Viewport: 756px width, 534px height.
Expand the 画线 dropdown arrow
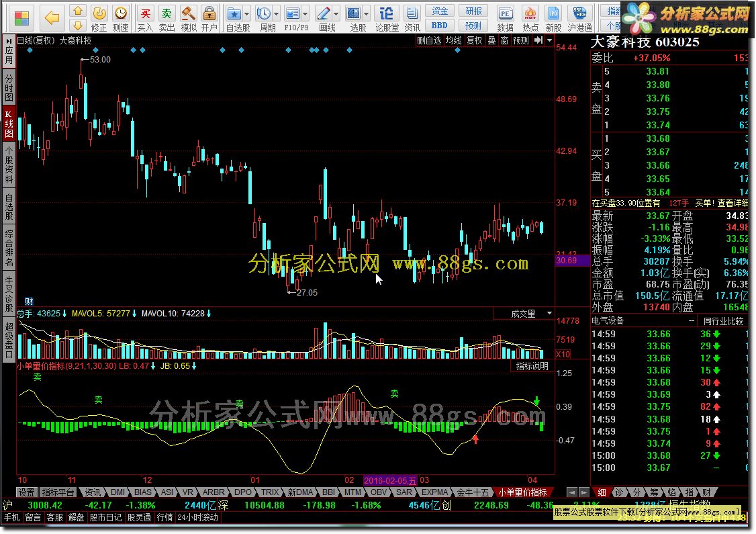pos(336,14)
